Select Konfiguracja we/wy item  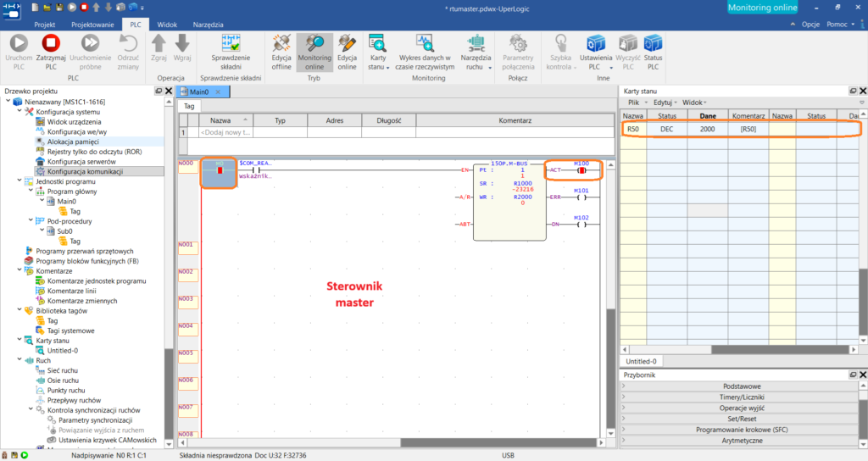pos(77,131)
